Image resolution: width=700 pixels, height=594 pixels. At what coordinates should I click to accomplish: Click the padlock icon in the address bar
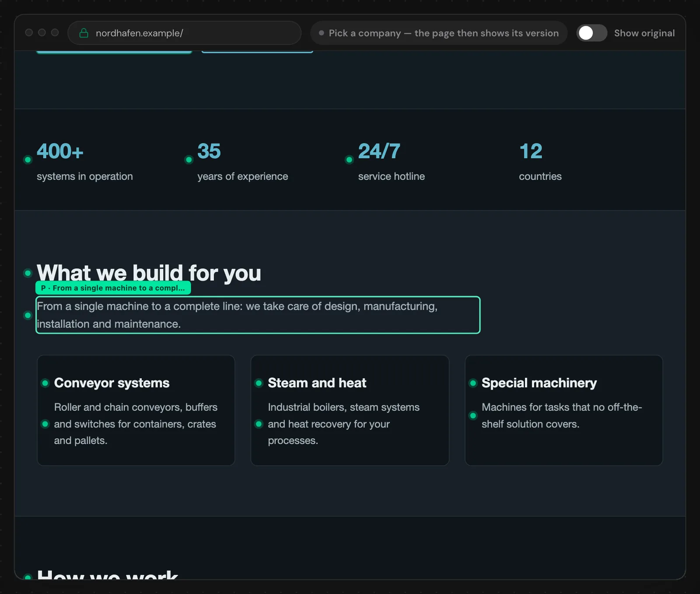[84, 33]
